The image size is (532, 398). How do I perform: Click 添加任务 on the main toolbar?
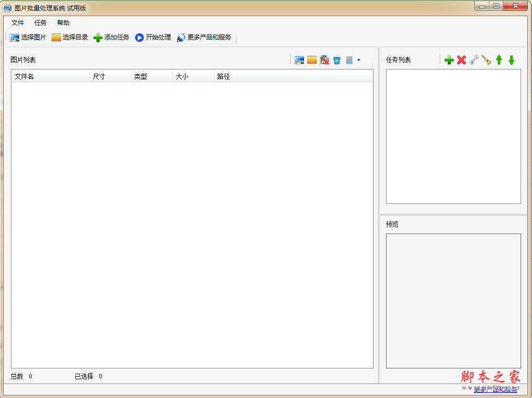click(111, 37)
